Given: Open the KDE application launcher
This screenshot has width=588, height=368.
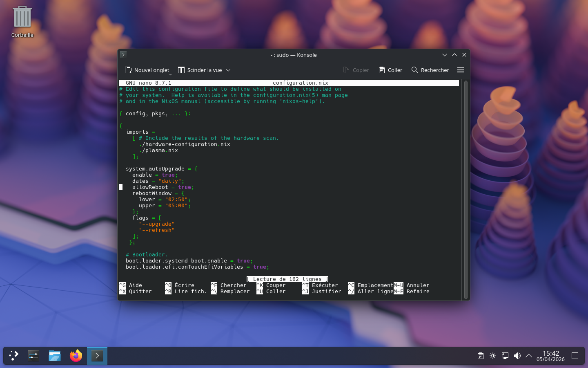Looking at the screenshot, I should pyautogui.click(x=14, y=356).
